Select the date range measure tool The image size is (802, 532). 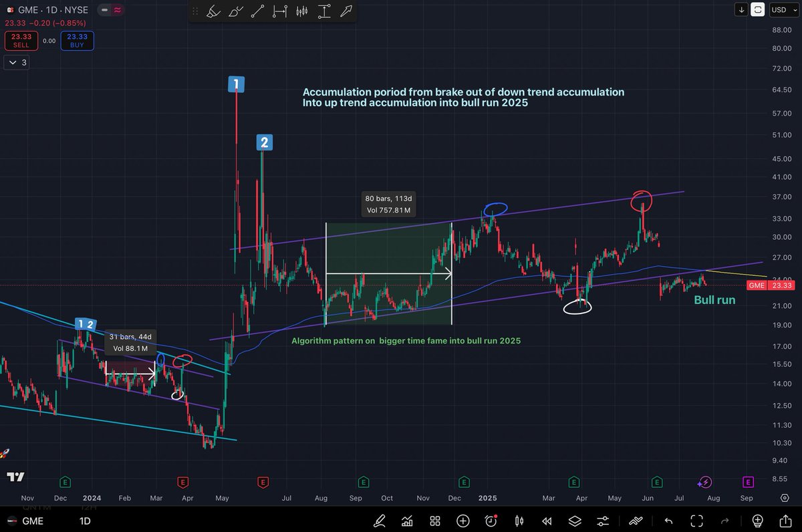(280, 11)
